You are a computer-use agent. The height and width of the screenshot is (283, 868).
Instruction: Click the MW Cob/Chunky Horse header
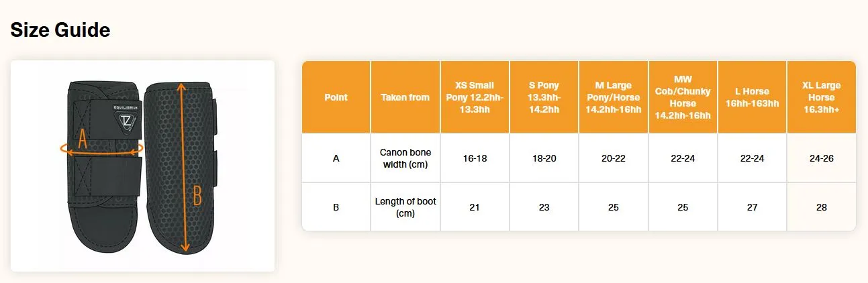(x=683, y=97)
